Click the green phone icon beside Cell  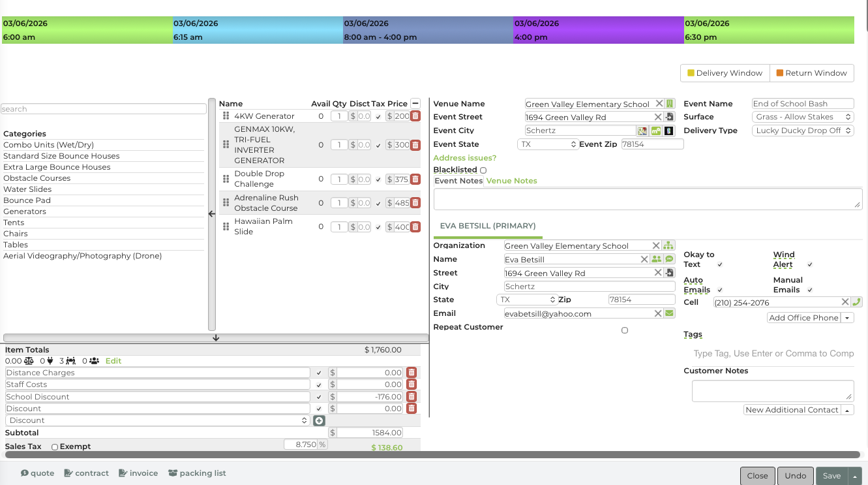[856, 302]
